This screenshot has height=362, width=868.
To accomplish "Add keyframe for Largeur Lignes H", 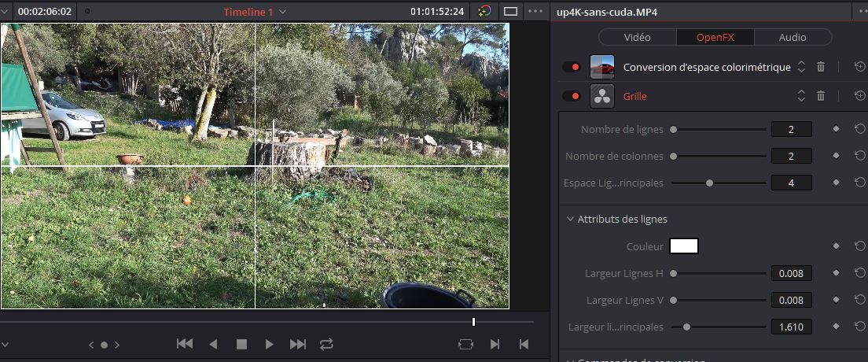I will click(836, 273).
